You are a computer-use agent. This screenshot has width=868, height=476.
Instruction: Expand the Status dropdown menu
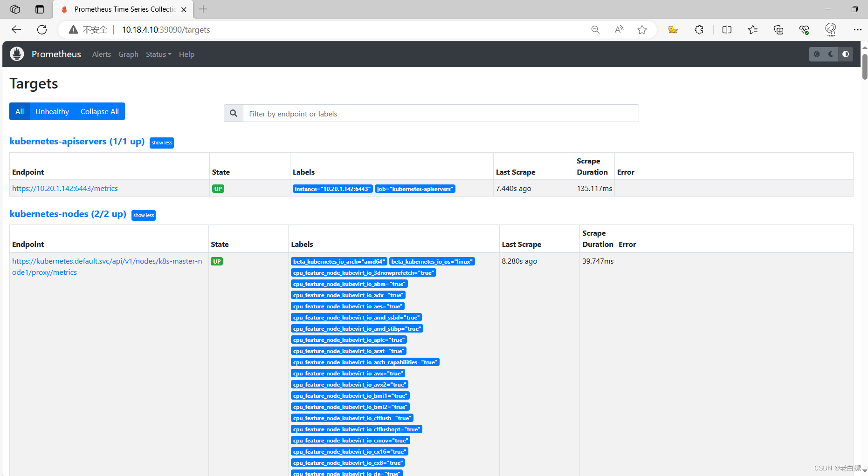[x=158, y=54]
